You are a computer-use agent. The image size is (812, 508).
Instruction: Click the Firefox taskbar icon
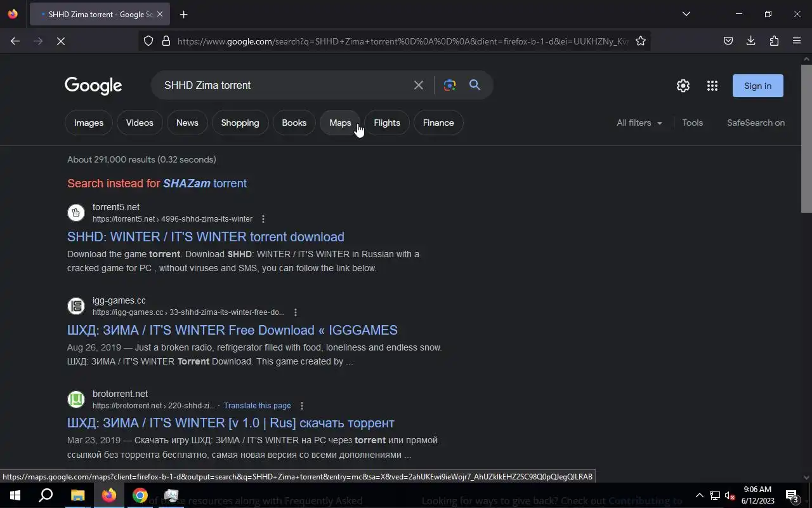coord(109,495)
